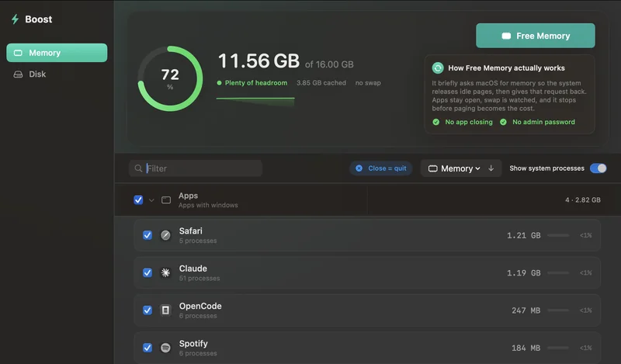Open the Memory sort dropdown
621x364 pixels.
coord(454,168)
